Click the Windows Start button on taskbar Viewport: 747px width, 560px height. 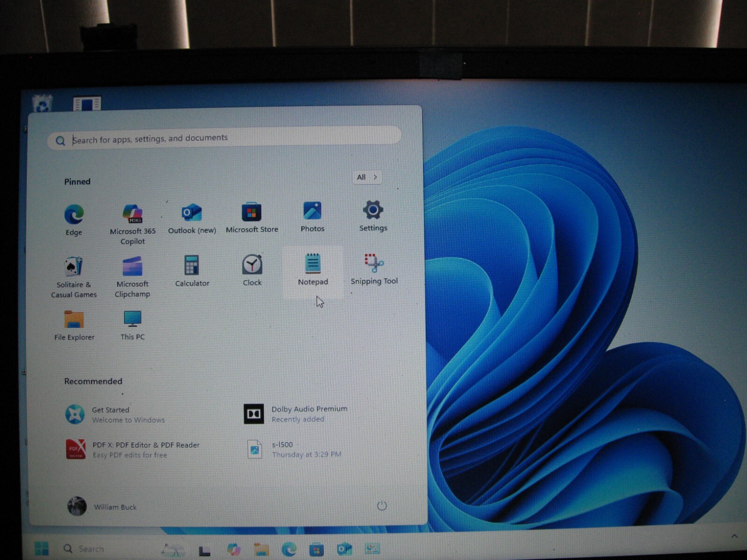(42, 549)
